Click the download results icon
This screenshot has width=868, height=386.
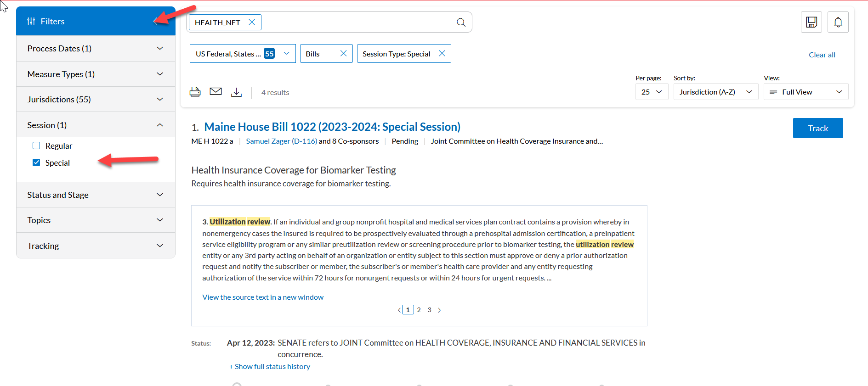[x=236, y=92]
